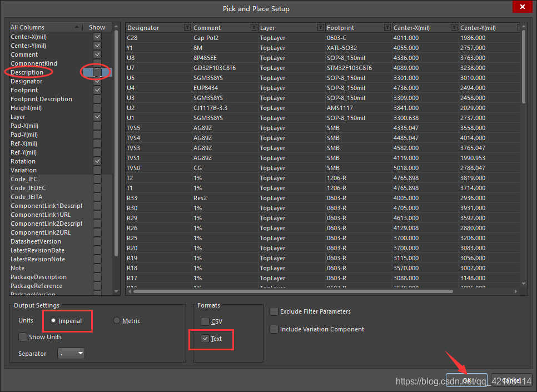Toggle Show checkbox for Rotation
This screenshot has height=392, width=537.
pos(97,161)
